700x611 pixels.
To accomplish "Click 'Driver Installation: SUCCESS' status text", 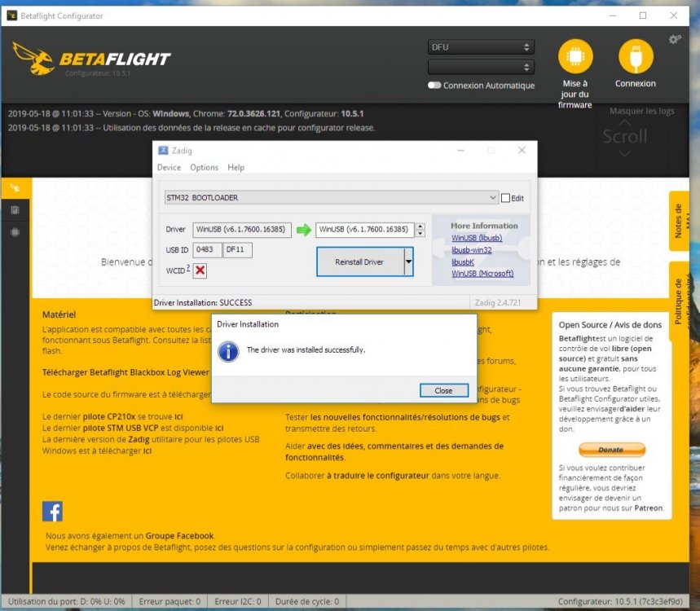I will pos(203,302).
